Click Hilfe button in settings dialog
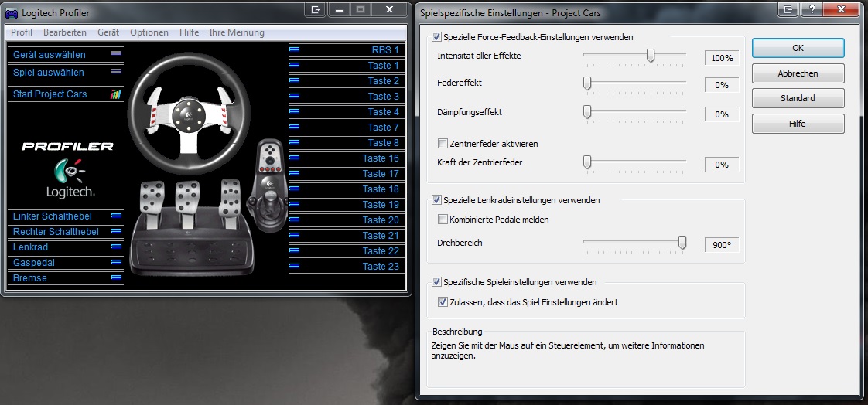This screenshot has height=405, width=868. pos(798,124)
